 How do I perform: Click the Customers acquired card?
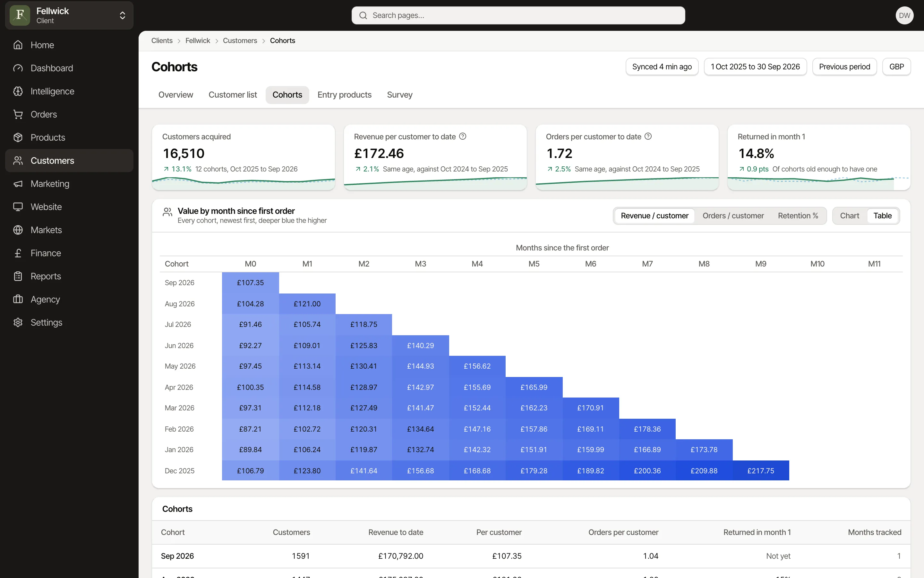pos(244,157)
